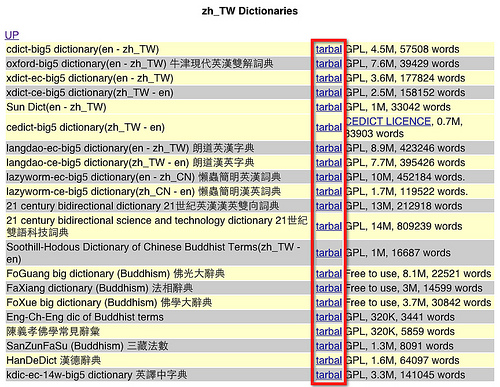
Task: Open the CEDICT LICENCE link
Action: click(388, 121)
